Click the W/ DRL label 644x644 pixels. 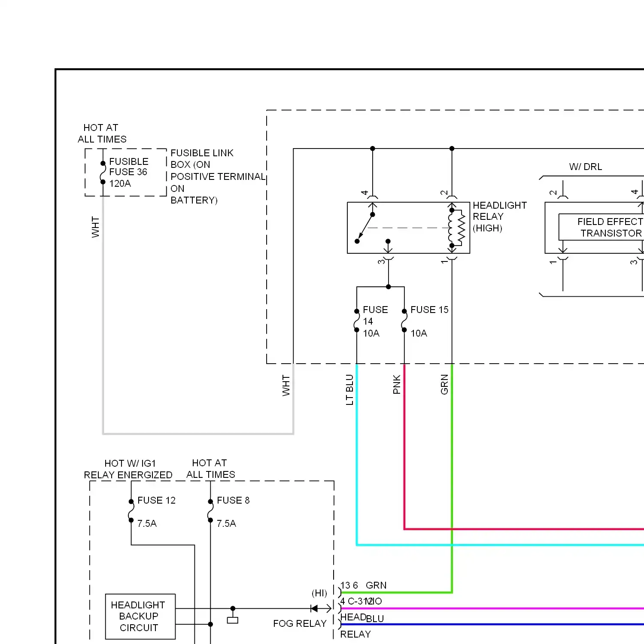[586, 167]
